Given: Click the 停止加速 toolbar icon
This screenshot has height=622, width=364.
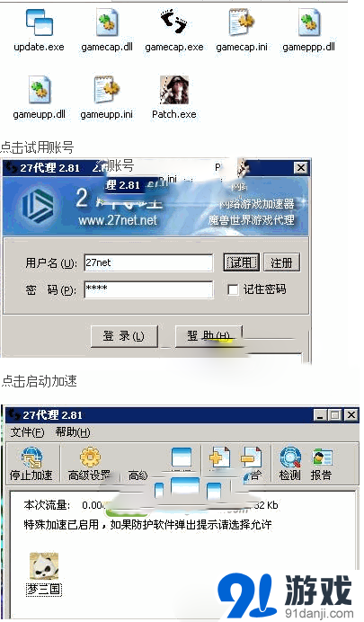Looking at the screenshot, I should click(31, 458).
